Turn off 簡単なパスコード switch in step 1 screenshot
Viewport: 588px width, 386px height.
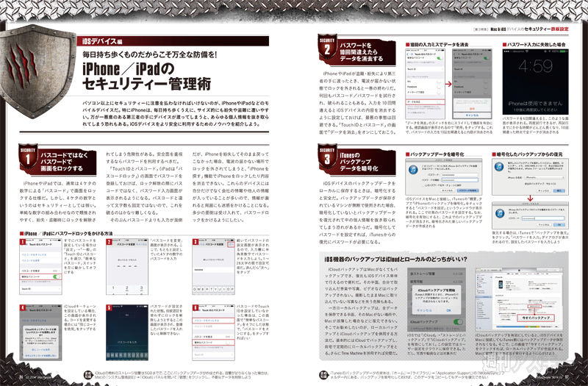[57, 276]
